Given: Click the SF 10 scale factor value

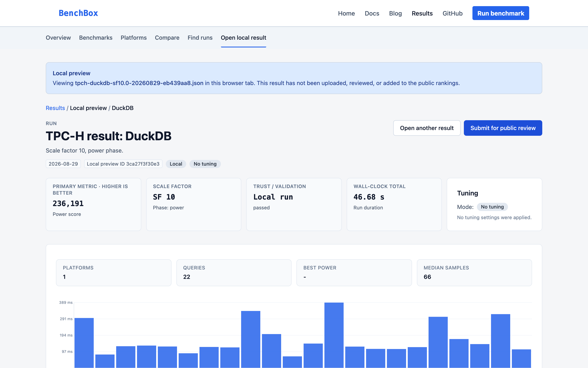Looking at the screenshot, I should [x=164, y=197].
